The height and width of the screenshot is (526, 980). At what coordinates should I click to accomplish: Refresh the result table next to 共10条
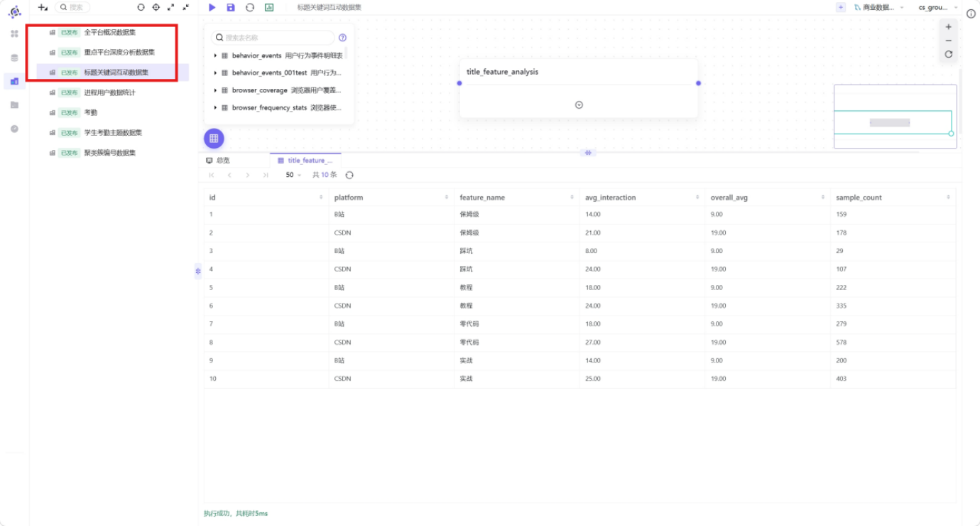349,175
